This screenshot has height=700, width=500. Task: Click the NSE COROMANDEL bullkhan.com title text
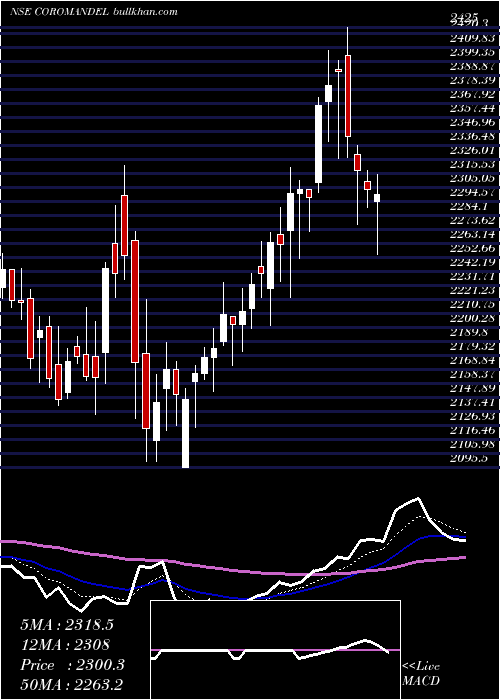coord(94,12)
